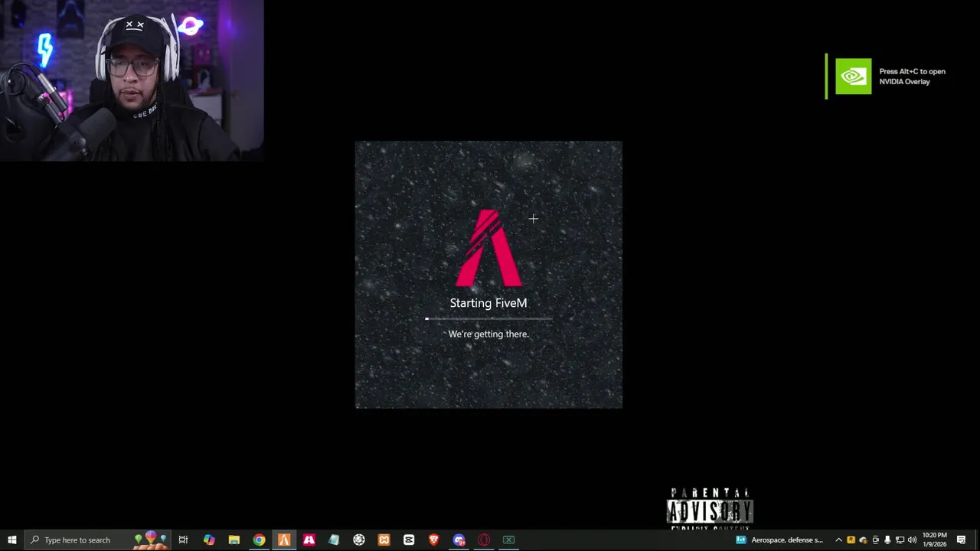Click the NVIDIA overlay logo
Image resolution: width=980 pixels, height=551 pixels.
(853, 76)
